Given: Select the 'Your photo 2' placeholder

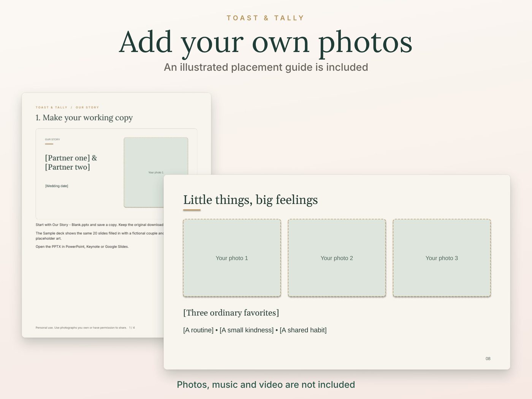Looking at the screenshot, I should point(337,258).
